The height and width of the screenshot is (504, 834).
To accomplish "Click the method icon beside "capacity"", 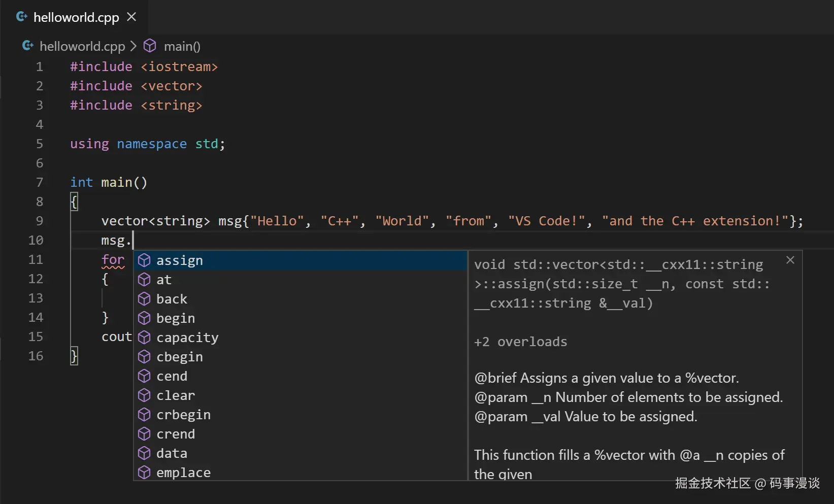I will (x=144, y=338).
